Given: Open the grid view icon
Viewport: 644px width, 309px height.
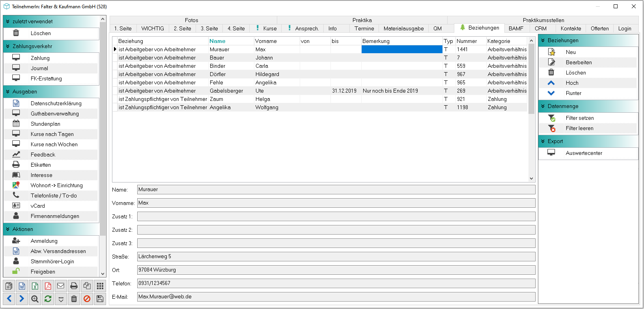Looking at the screenshot, I should pos(100,286).
